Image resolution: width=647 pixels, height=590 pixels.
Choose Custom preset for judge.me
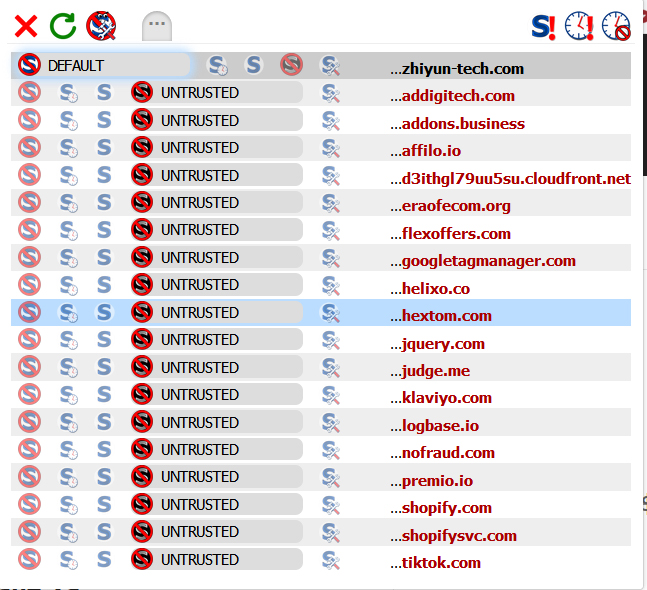[x=331, y=368]
